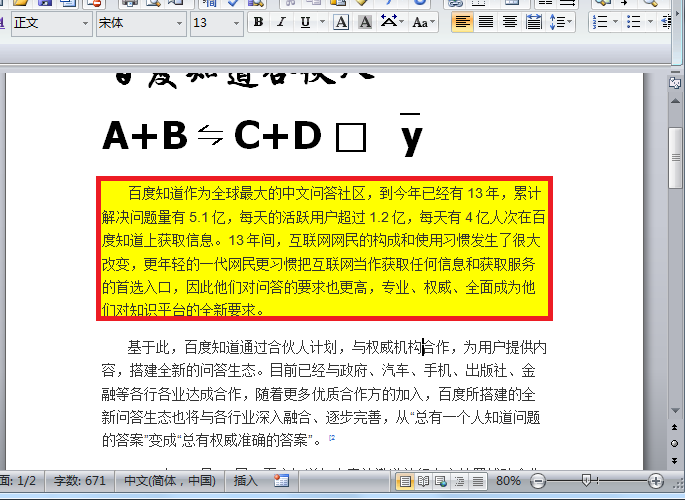685x500 pixels.
Task: Apply character border to text
Action: tap(341, 22)
